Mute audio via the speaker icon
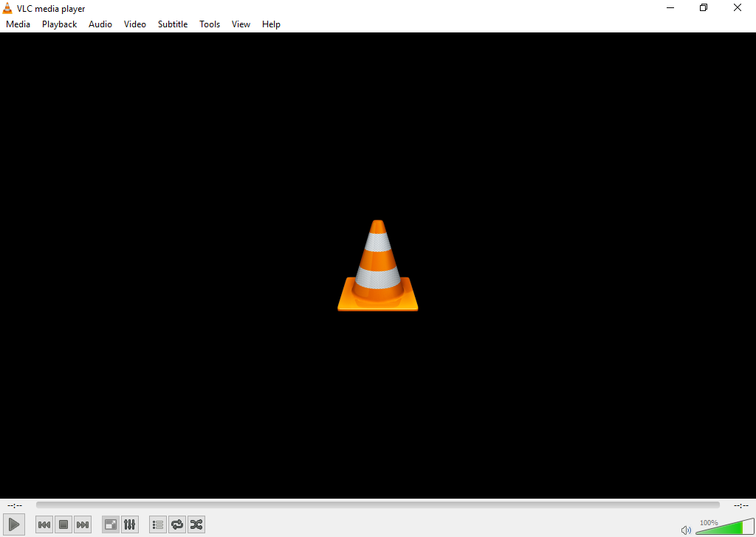The width and height of the screenshot is (756, 537). pos(686,530)
